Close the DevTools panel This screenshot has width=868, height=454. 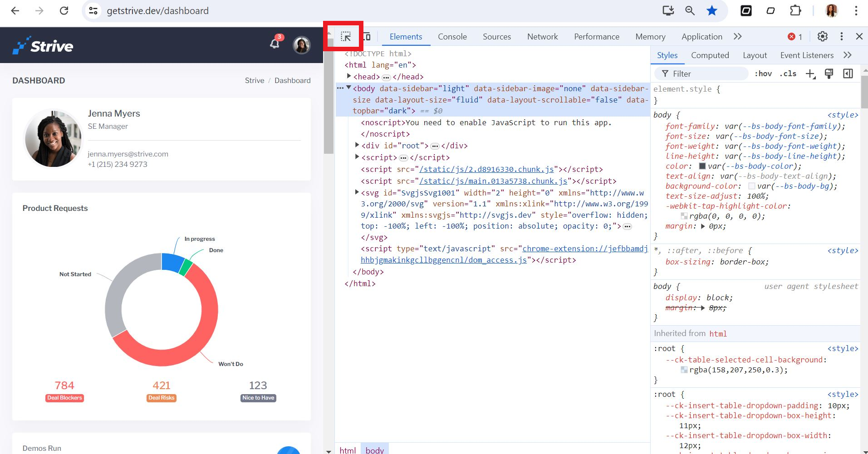pyautogui.click(x=859, y=36)
